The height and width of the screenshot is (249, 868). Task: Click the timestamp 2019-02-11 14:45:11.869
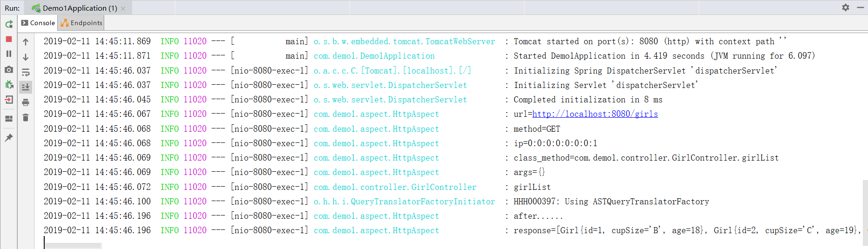coord(97,41)
